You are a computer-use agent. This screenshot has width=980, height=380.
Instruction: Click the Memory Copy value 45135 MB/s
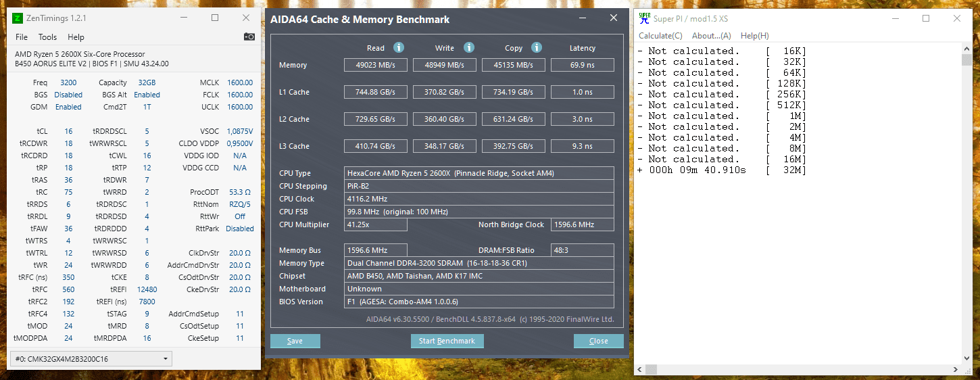click(514, 65)
